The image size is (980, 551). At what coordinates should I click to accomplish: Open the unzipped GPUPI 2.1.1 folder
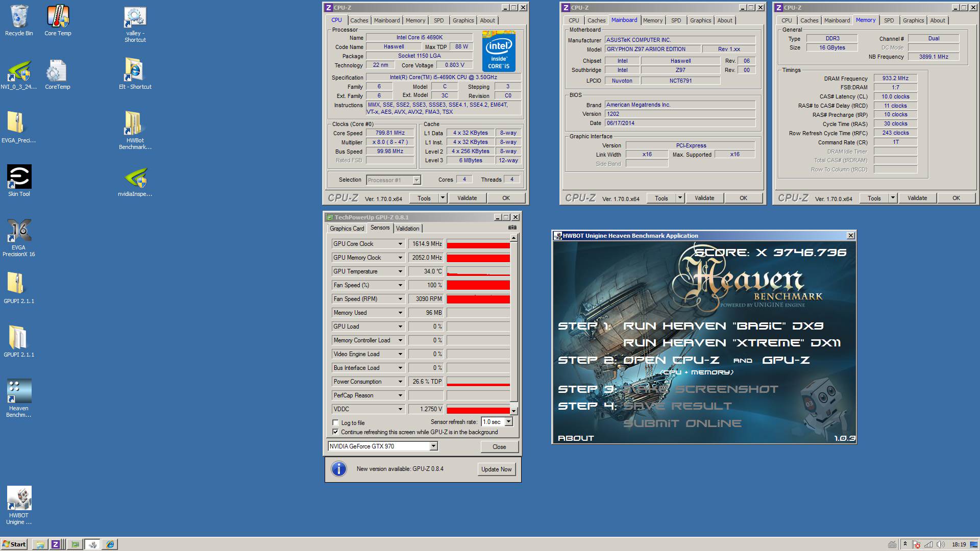[x=19, y=342]
